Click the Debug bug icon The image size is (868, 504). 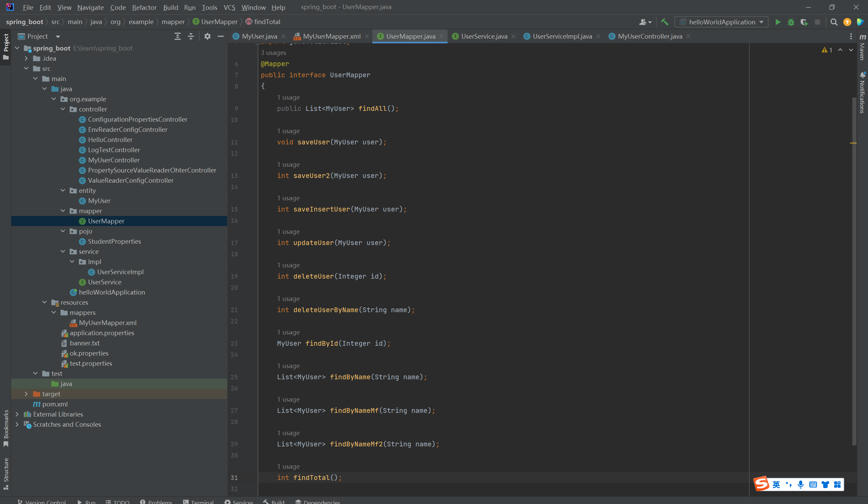click(791, 22)
